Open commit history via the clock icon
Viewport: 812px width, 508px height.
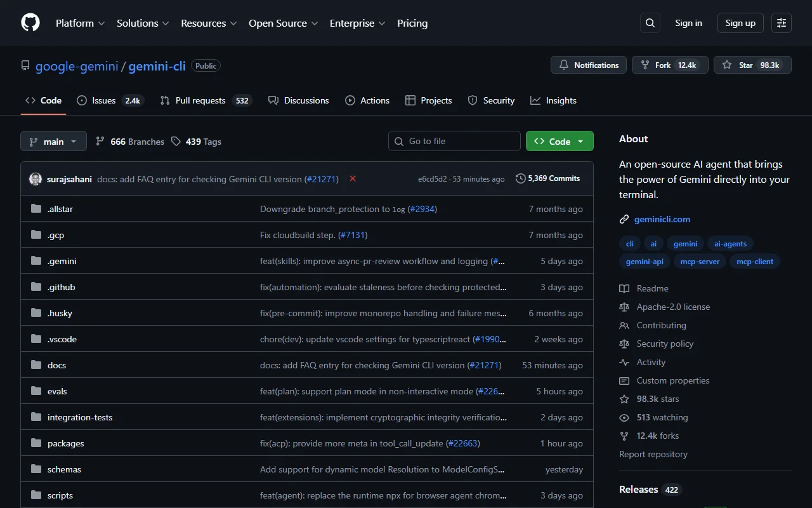click(520, 178)
